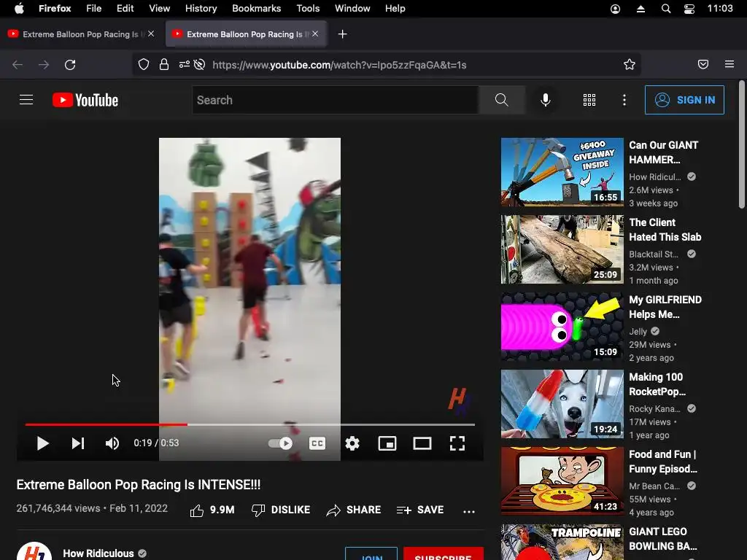The height and width of the screenshot is (560, 747).
Task: Show site security lock information
Action: coord(164,65)
